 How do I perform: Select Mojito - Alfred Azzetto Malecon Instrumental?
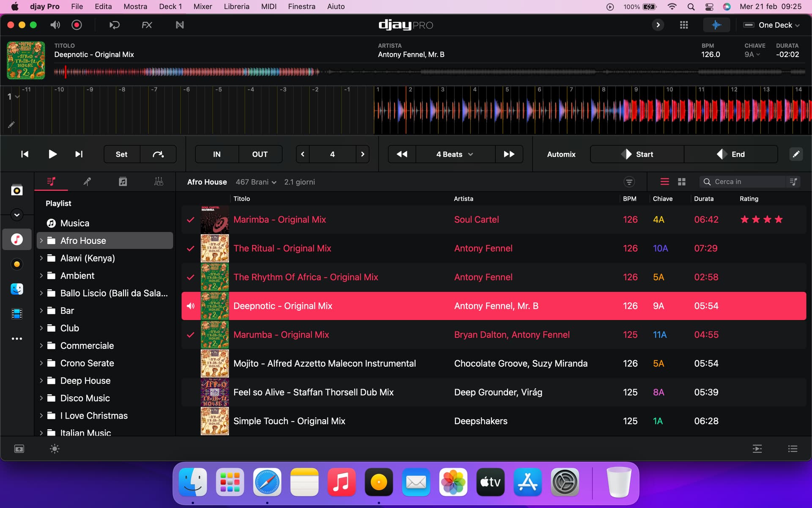click(494, 363)
